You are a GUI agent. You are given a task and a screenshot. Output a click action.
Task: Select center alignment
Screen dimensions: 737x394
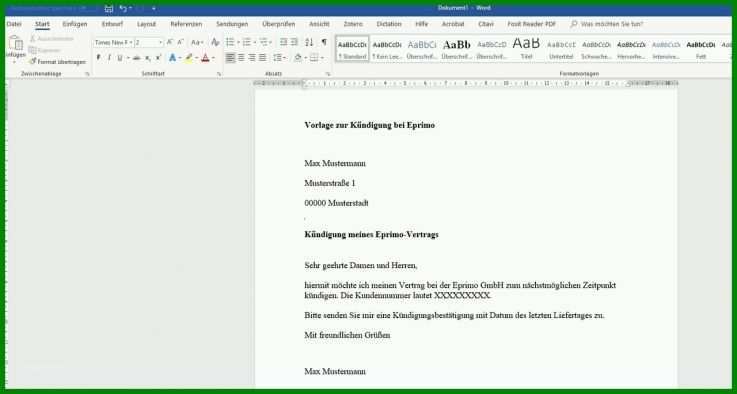(241, 58)
